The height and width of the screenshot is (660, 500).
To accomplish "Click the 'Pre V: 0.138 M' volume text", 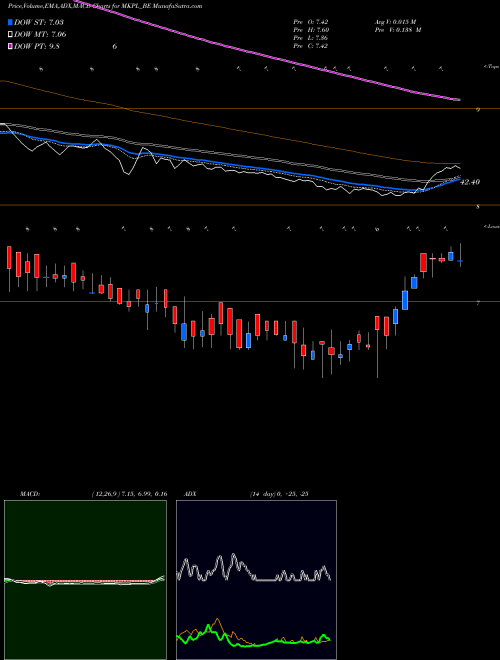I will point(398,30).
